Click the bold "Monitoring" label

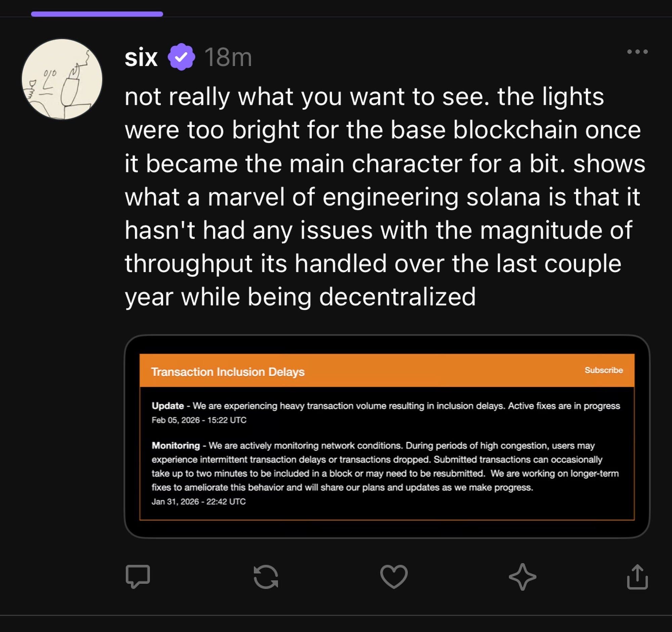coord(176,446)
